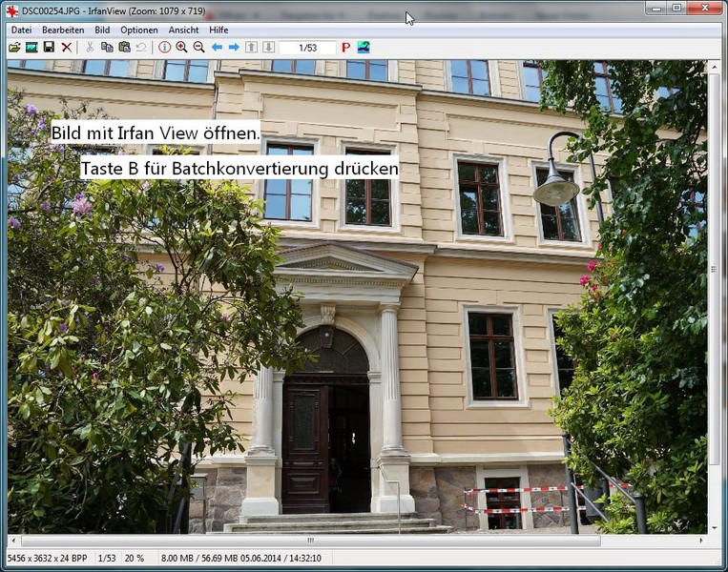The height and width of the screenshot is (572, 728).
Task: Click the Open file folder icon
Action: pyautogui.click(x=14, y=47)
